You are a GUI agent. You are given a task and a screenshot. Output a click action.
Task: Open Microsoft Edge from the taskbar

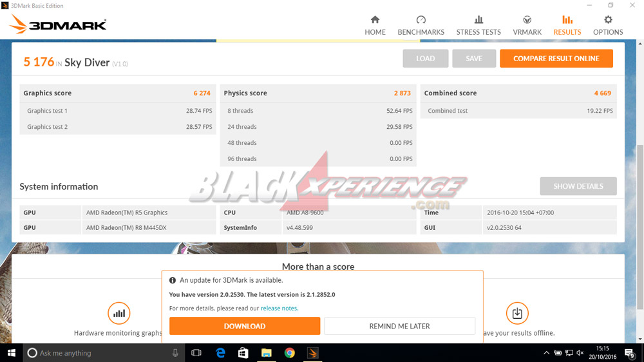(220, 353)
